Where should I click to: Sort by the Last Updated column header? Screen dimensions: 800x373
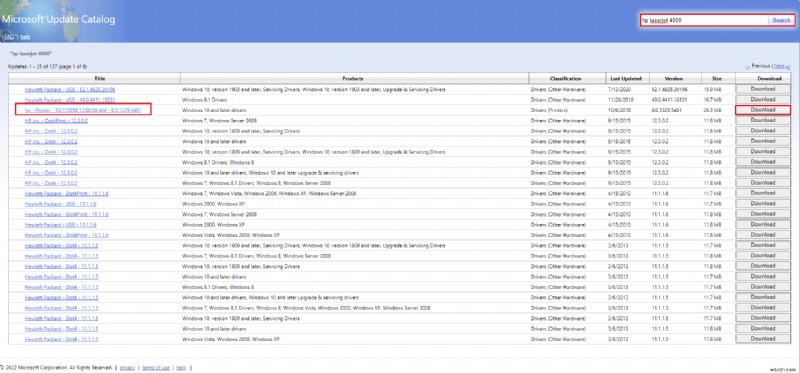tap(627, 79)
